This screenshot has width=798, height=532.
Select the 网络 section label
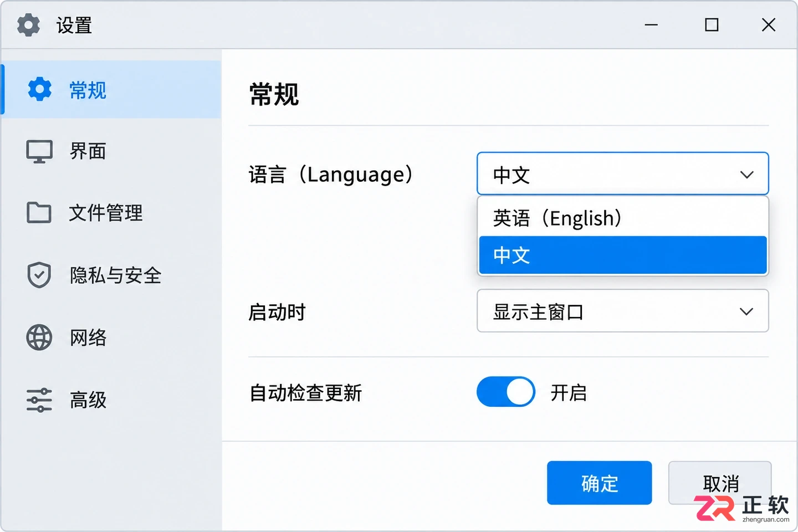pyautogui.click(x=88, y=337)
